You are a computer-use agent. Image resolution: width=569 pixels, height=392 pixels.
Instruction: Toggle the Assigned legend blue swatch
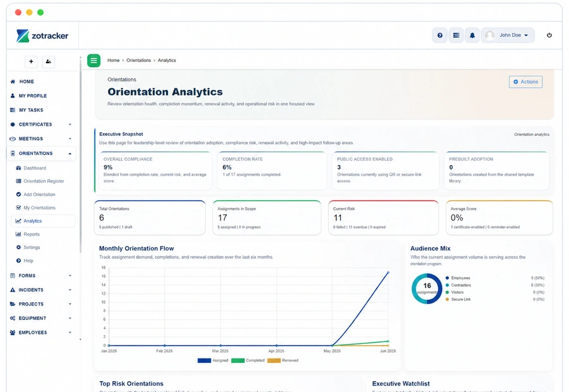204,360
